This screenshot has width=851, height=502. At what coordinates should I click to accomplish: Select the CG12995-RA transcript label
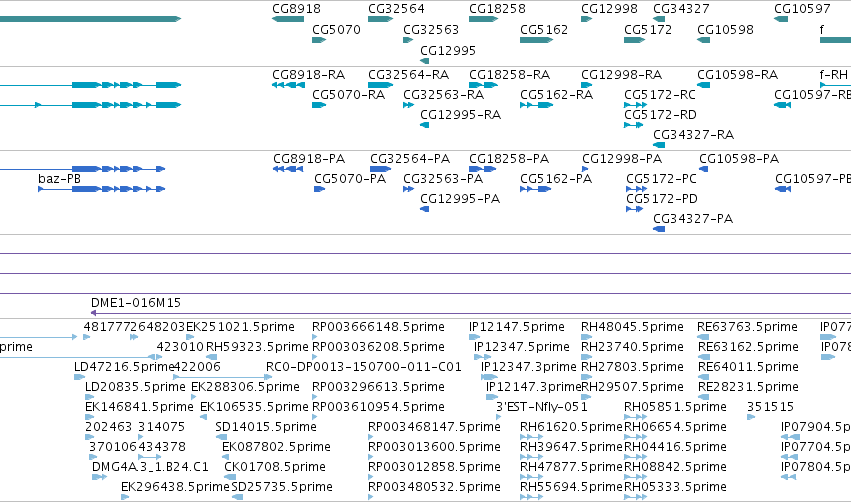pos(461,115)
